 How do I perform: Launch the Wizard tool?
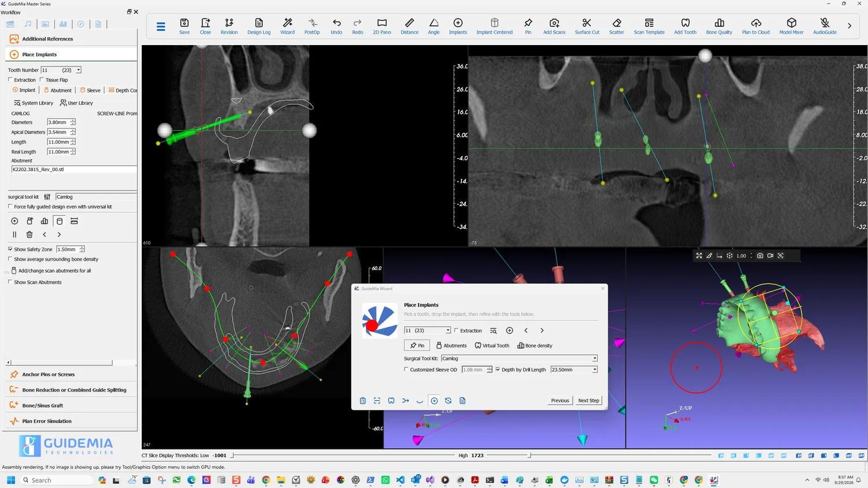[288, 26]
